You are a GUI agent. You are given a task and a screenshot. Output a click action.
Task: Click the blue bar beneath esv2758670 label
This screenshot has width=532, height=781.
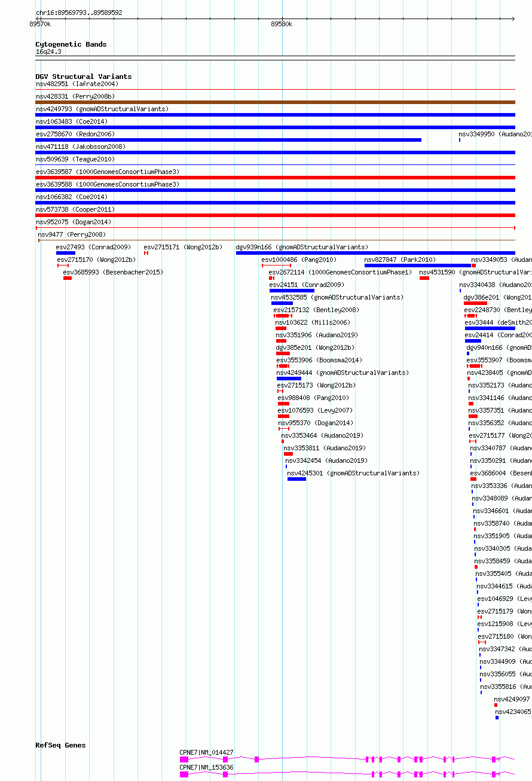point(228,140)
